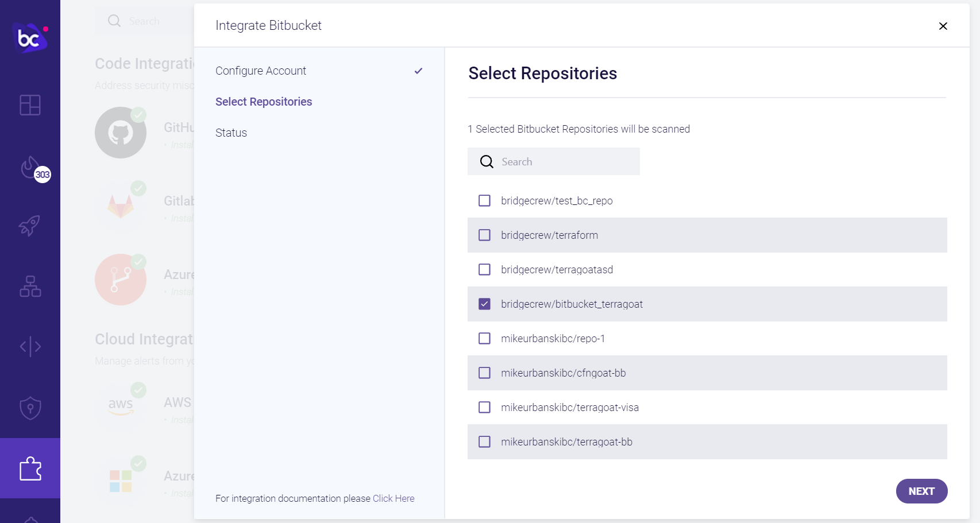Switch to the Status step

click(x=231, y=133)
